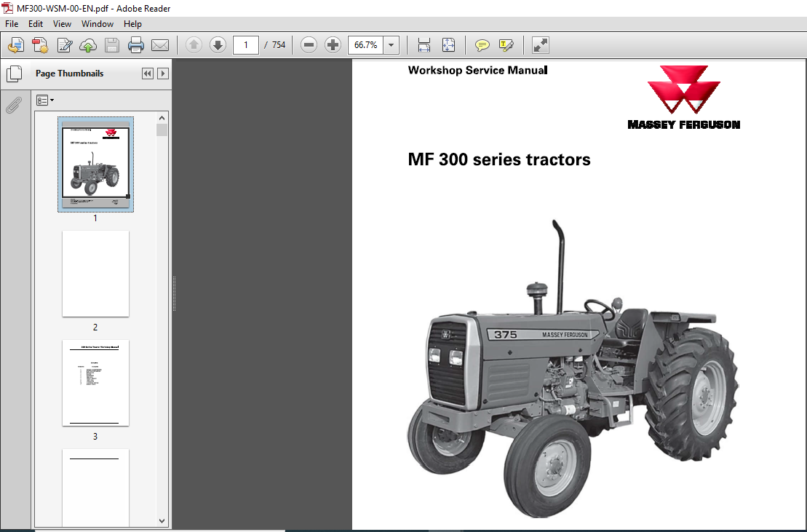Click the Open file toolbar icon

click(16, 45)
